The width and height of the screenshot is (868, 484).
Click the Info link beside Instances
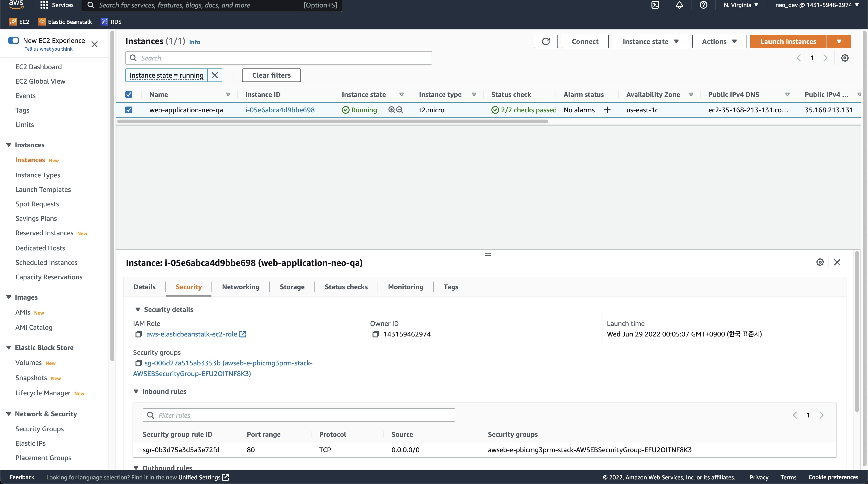194,42
